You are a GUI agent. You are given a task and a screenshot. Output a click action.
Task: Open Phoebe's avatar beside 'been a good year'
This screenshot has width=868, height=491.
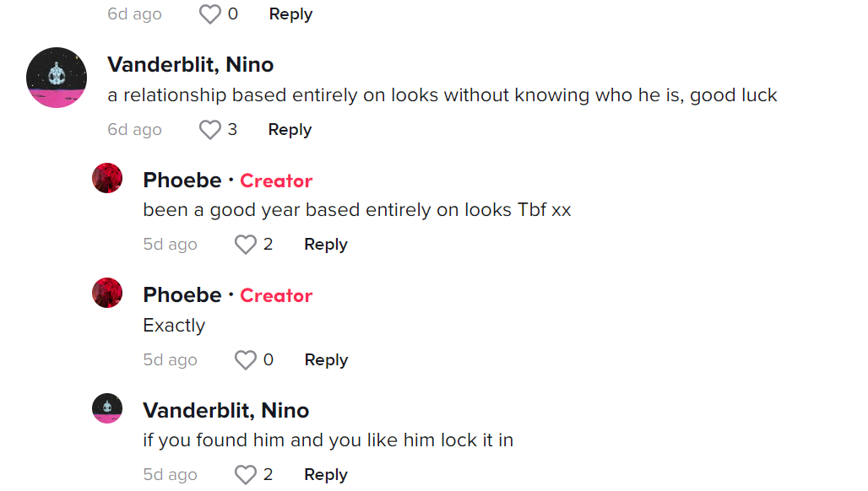107,178
